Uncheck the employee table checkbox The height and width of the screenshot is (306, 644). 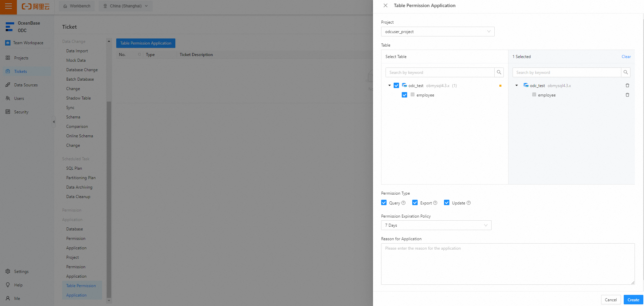pyautogui.click(x=404, y=95)
